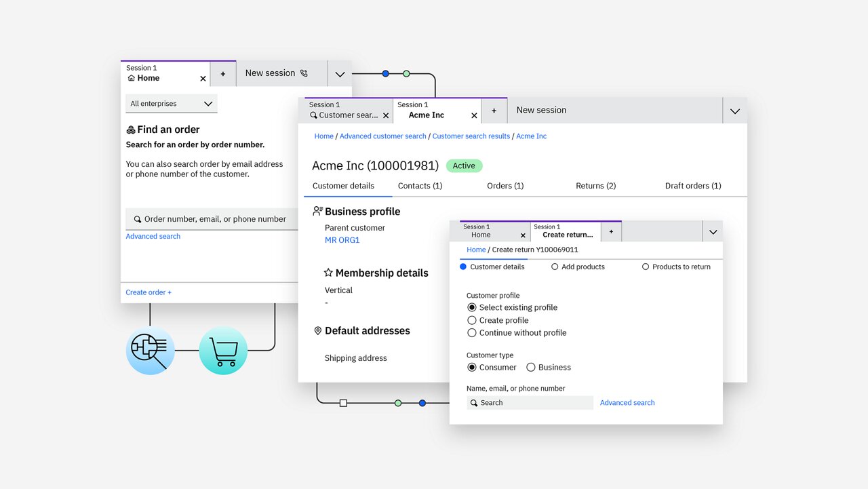The image size is (868, 489).
Task: Close the Acme Inc session tab
Action: (x=474, y=116)
